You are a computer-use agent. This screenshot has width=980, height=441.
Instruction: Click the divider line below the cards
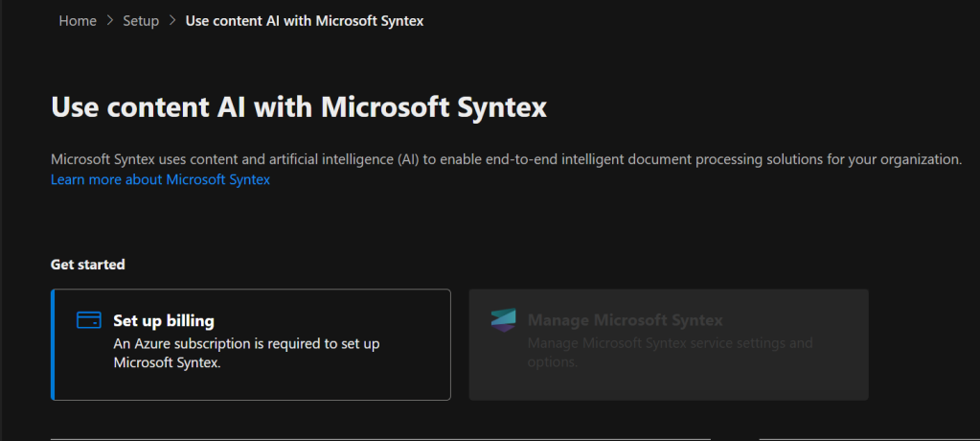(383, 438)
